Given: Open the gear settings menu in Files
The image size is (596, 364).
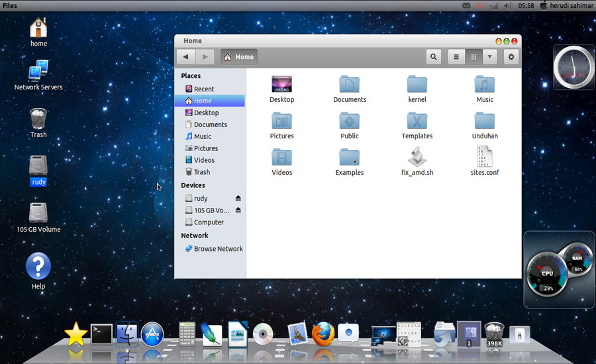Looking at the screenshot, I should click(x=511, y=57).
